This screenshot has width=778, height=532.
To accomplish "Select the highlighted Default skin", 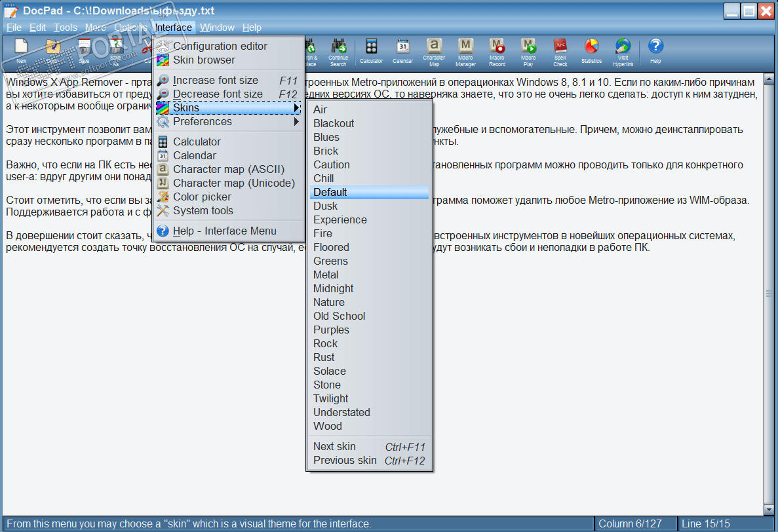I will pos(369,193).
